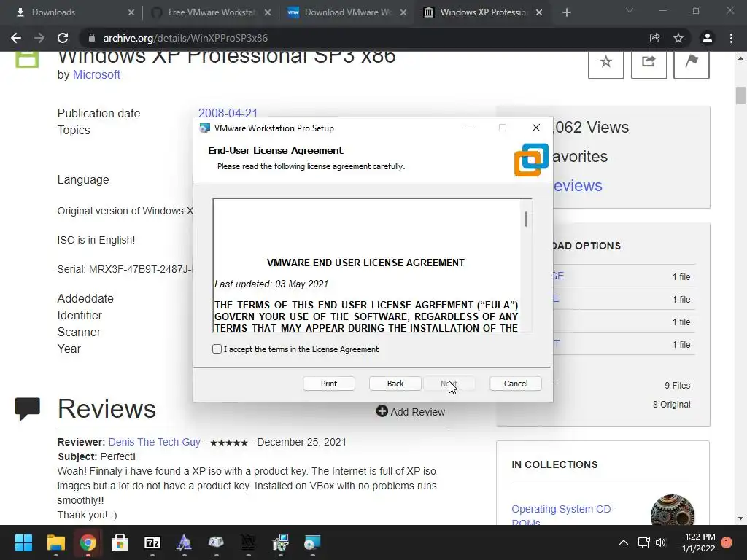The image size is (747, 560).
Task: Open Chrome's three-dot menu
Action: (731, 38)
